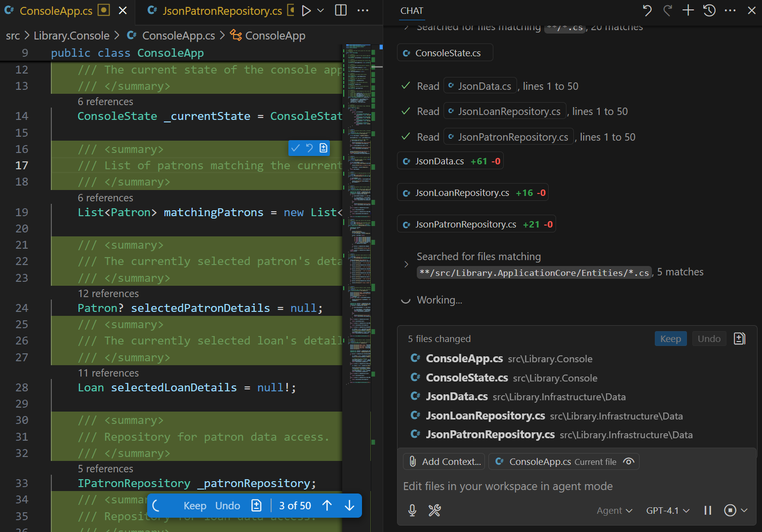Run JsonPatronRepository.cs using the play button

point(307,10)
